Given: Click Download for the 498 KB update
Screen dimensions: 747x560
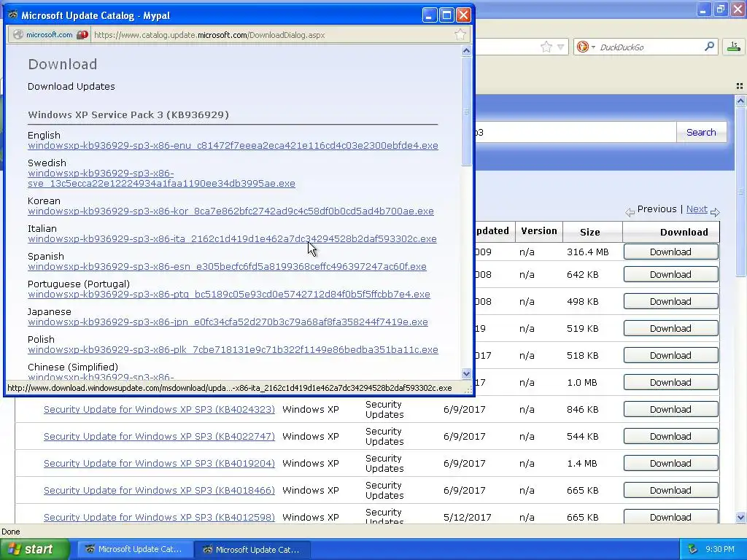Looking at the screenshot, I should (671, 301).
